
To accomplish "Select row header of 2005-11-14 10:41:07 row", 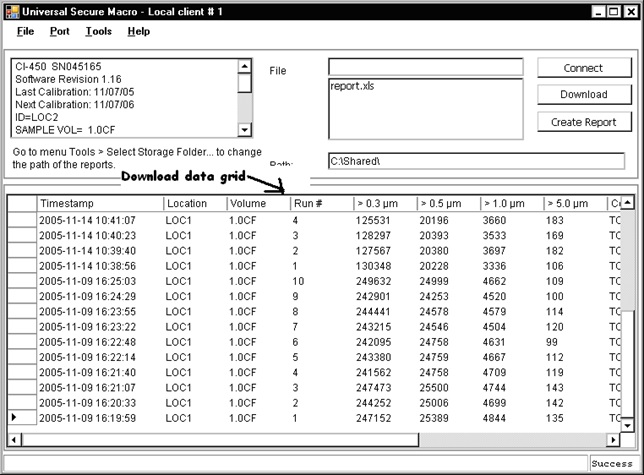I will pyautogui.click(x=22, y=220).
